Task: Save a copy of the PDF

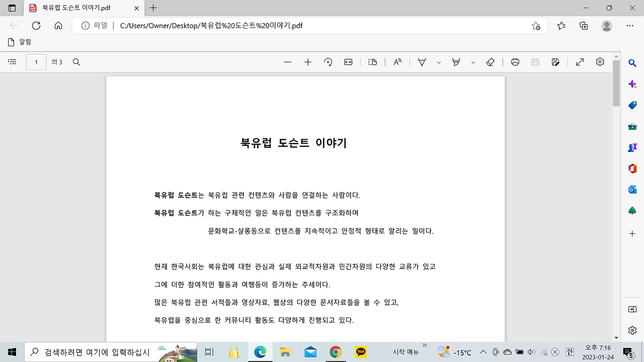Action: point(555,62)
